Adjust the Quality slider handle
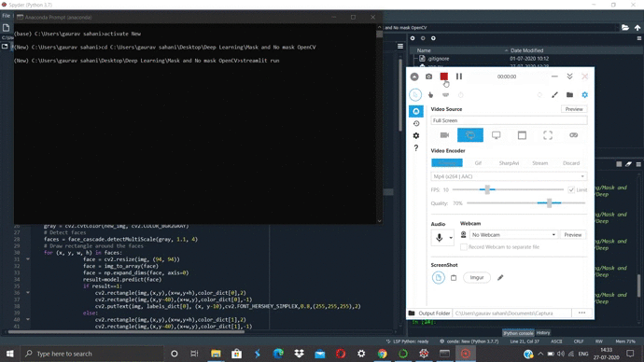Image resolution: width=644 pixels, height=362 pixels. [x=549, y=203]
